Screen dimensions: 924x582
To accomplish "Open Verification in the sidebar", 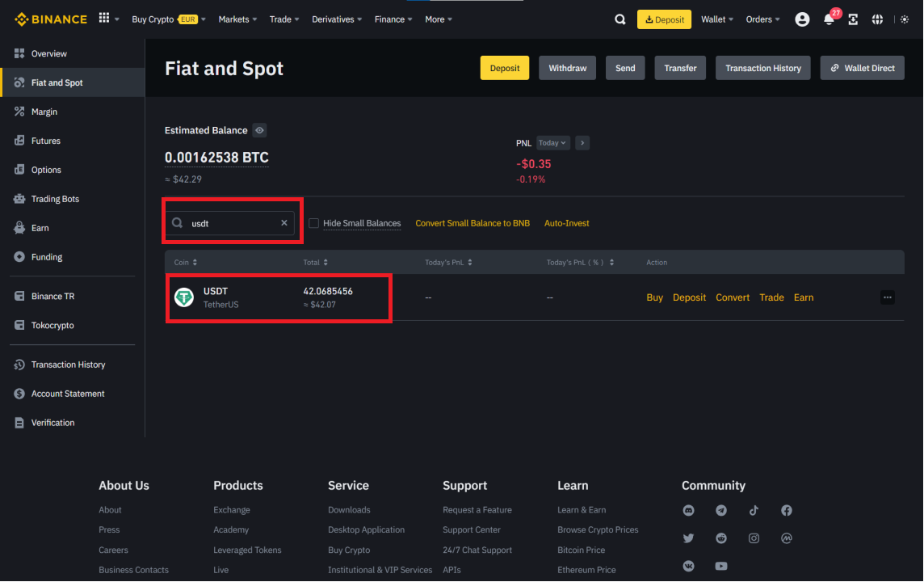I will tap(73, 423).
